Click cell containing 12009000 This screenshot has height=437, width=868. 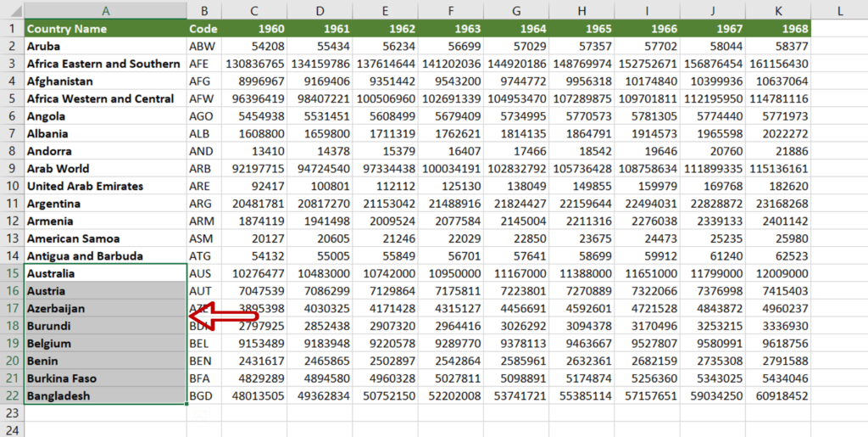(778, 273)
